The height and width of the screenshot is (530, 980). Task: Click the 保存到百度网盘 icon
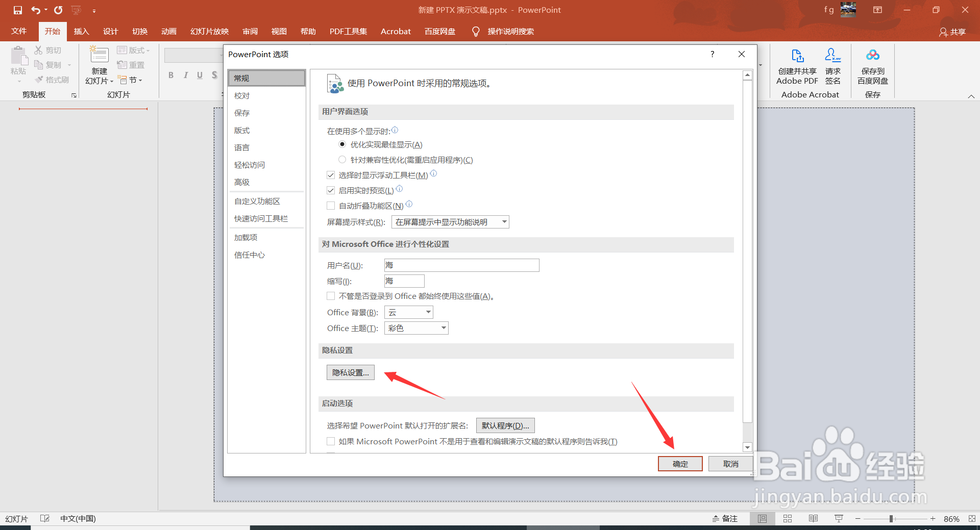872,66
